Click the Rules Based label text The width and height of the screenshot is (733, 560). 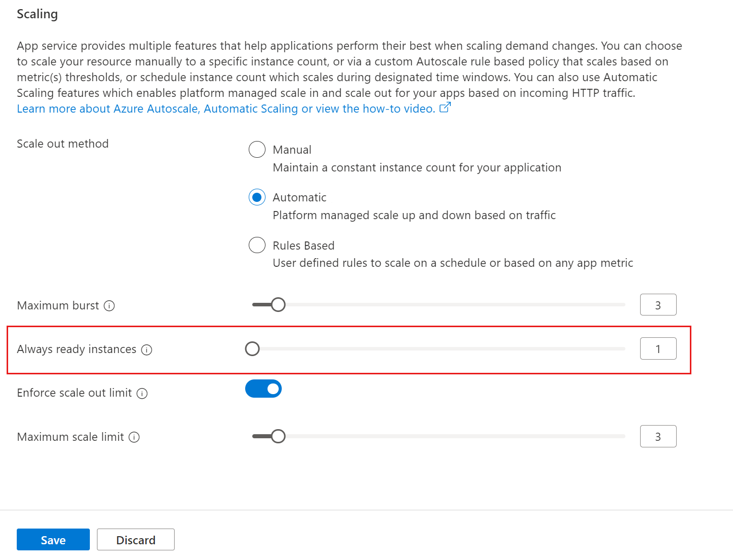[304, 246]
